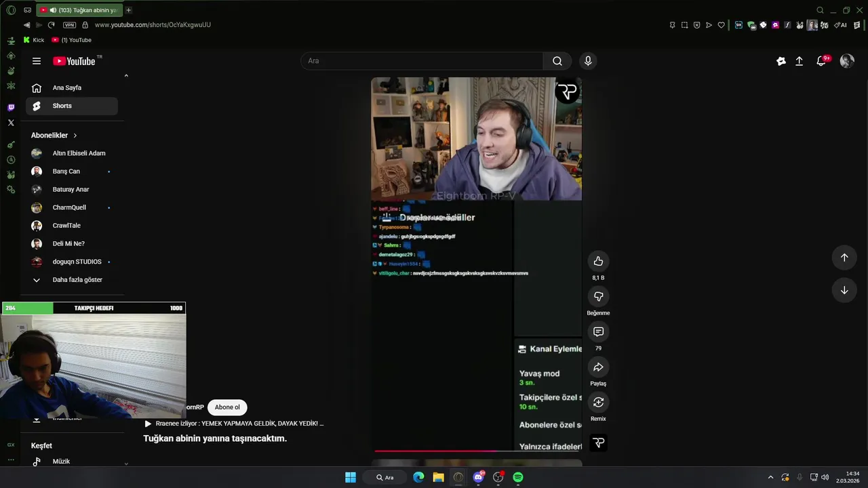Go back in browser history
Screen dimensions: 868x488
pos(26,25)
